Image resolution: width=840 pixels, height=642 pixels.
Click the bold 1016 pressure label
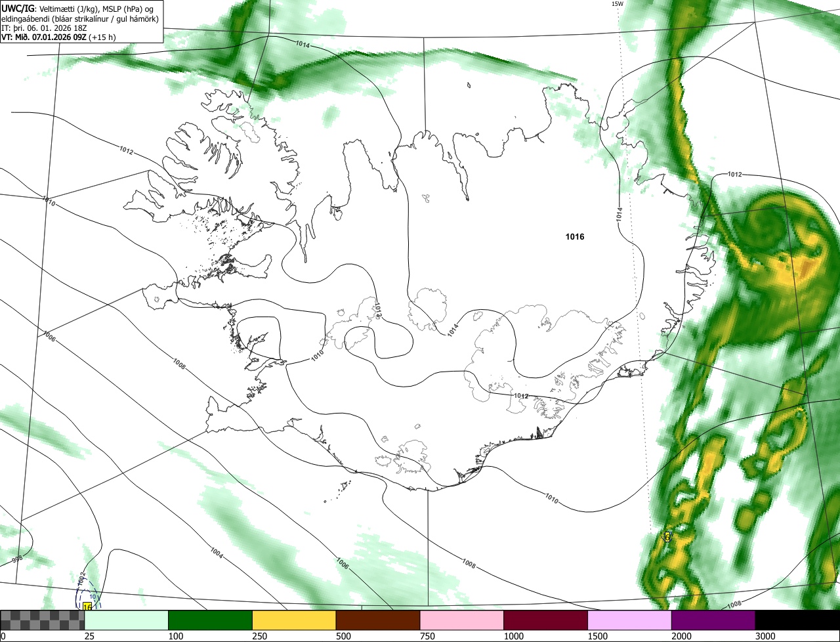click(575, 237)
